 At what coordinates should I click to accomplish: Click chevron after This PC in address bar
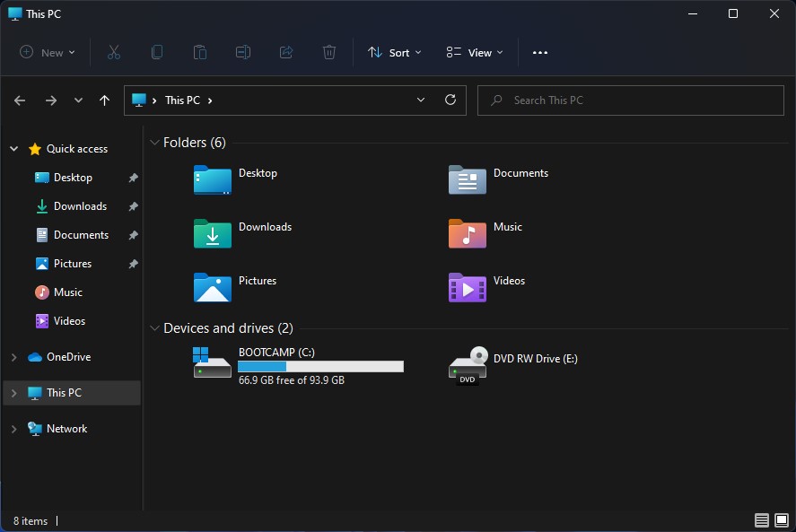pos(210,100)
